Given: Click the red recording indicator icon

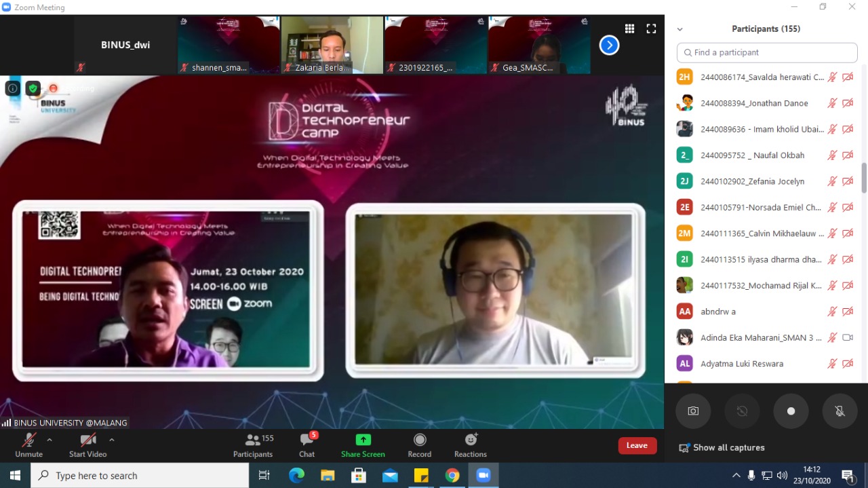Looking at the screenshot, I should [53, 88].
